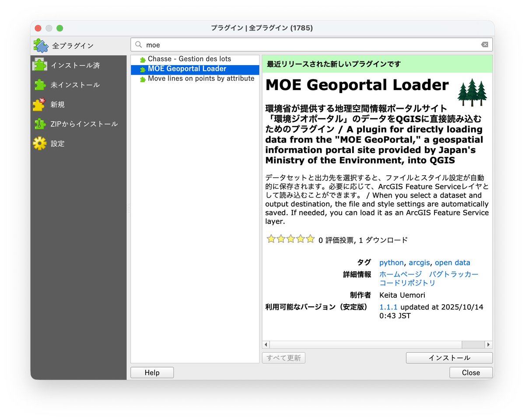Click the Help button
This screenshot has width=525, height=420.
[x=152, y=373]
